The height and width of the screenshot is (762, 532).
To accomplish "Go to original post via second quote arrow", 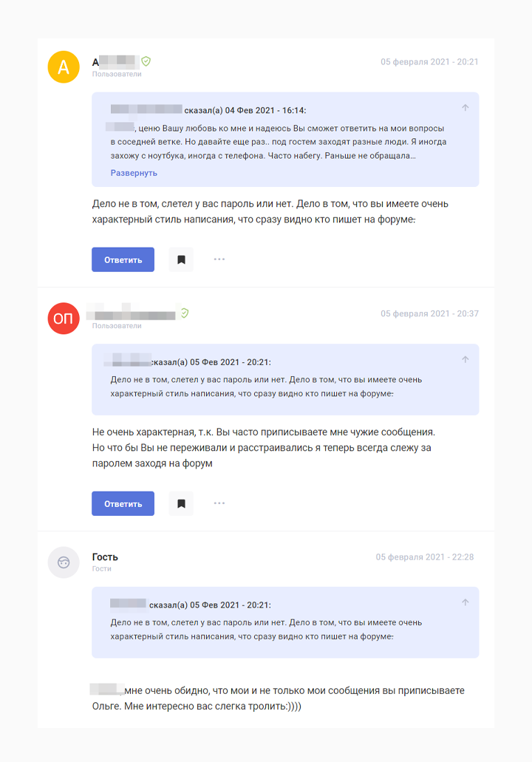I will click(x=465, y=360).
